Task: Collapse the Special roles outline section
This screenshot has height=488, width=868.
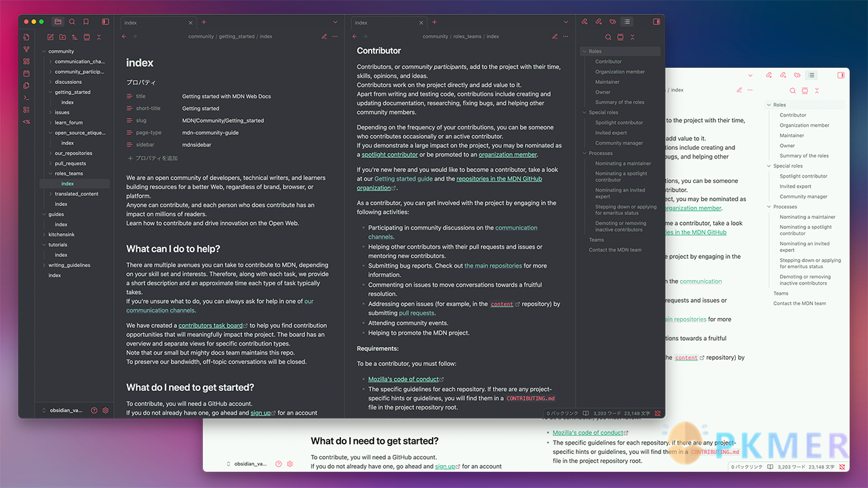Action: (583, 113)
